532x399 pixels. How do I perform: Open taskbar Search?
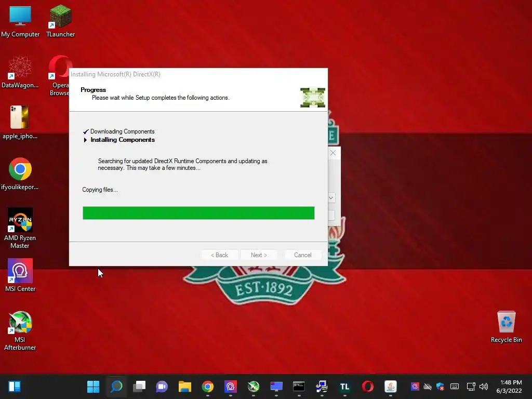pos(116,387)
